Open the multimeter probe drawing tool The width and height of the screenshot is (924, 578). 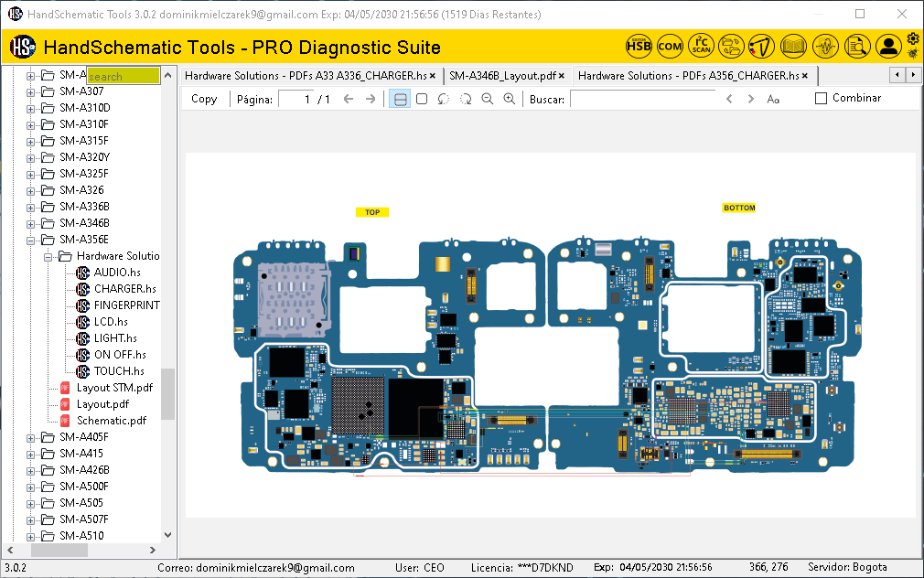point(762,46)
